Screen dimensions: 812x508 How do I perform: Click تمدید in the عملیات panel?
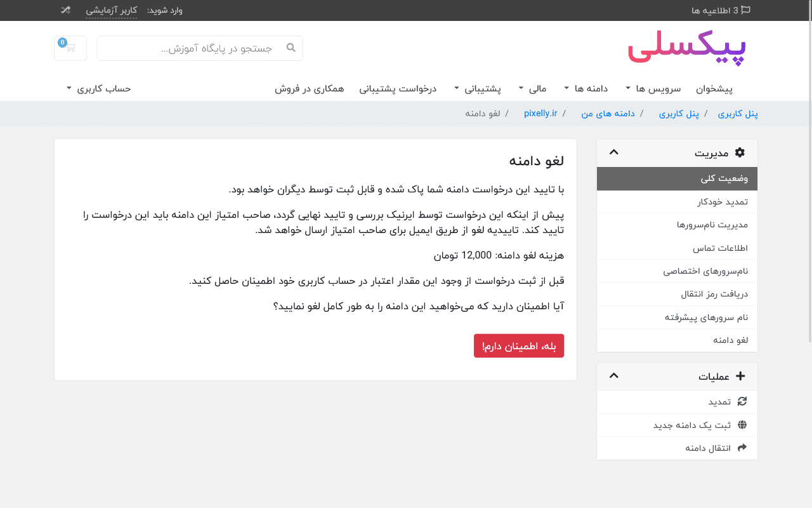point(677,402)
